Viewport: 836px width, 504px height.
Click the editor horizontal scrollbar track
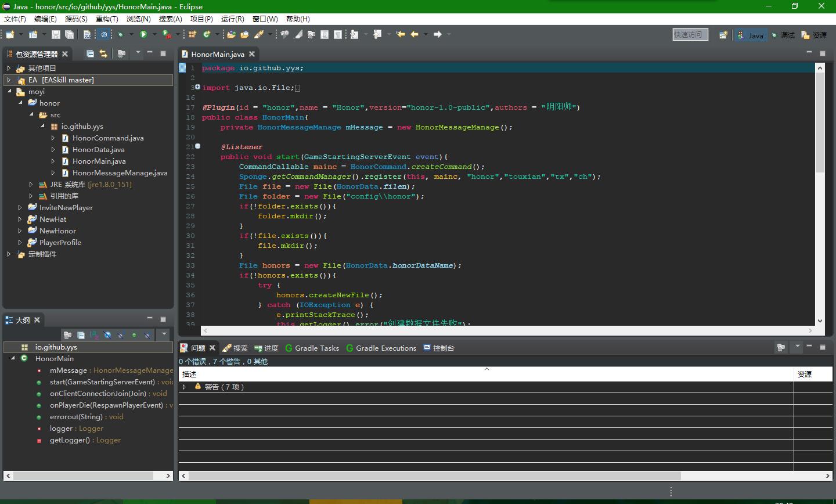tap(504, 330)
